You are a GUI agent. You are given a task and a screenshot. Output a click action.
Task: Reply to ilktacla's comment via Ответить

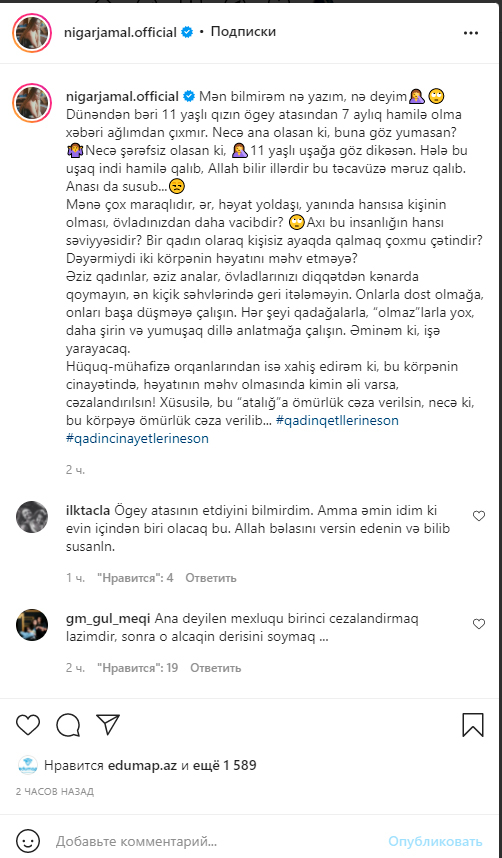tap(211, 578)
